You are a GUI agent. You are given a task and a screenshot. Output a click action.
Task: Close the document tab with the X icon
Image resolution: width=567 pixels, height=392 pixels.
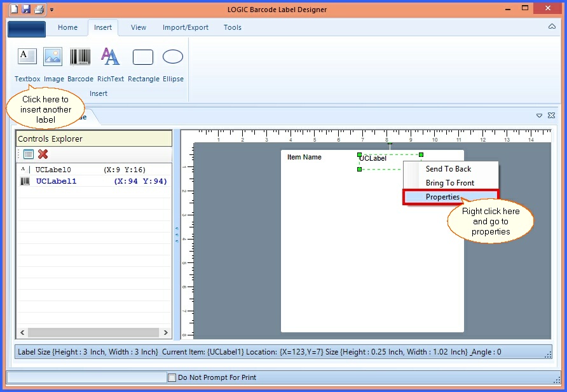(552, 115)
